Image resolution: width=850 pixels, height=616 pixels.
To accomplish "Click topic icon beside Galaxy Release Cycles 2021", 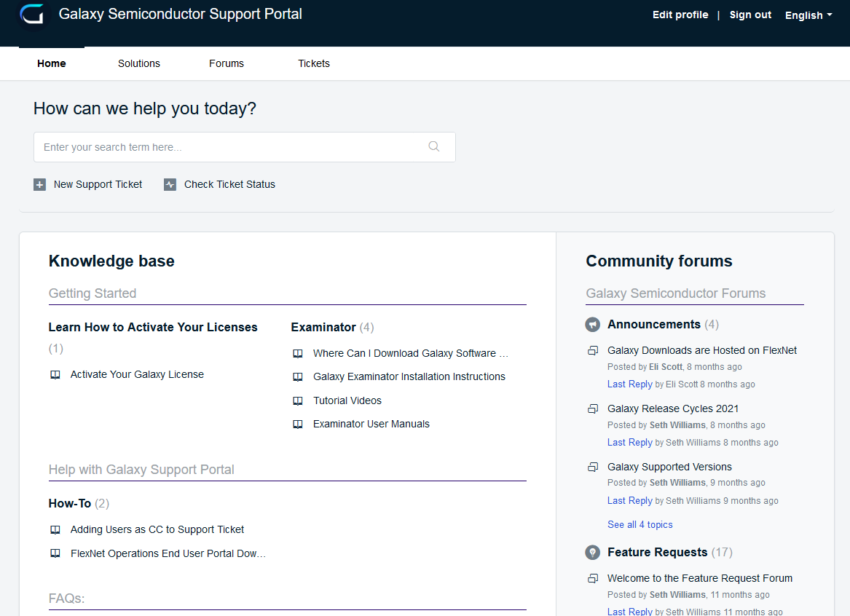I will [x=593, y=408].
